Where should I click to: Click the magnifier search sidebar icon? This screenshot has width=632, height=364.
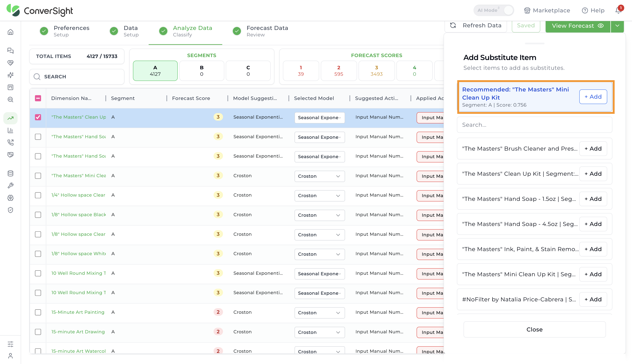(x=10, y=100)
